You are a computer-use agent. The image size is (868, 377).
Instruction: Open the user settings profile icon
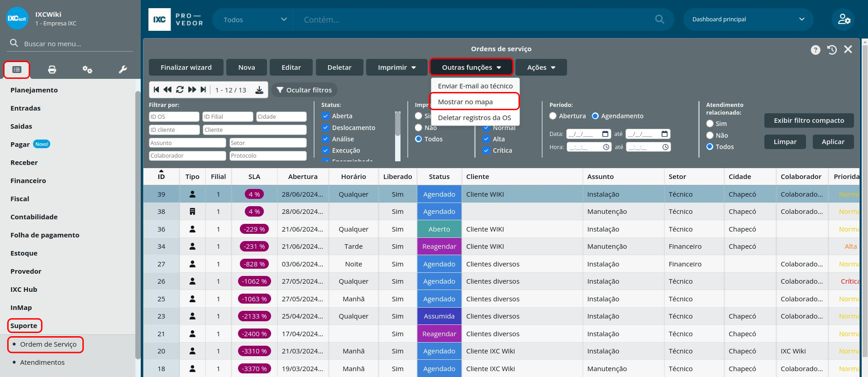[844, 19]
